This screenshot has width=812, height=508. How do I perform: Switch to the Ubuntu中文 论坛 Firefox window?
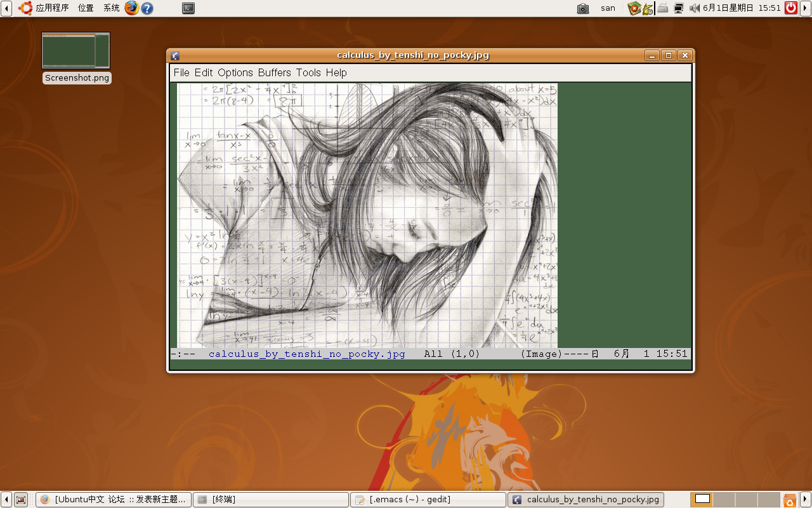113,500
